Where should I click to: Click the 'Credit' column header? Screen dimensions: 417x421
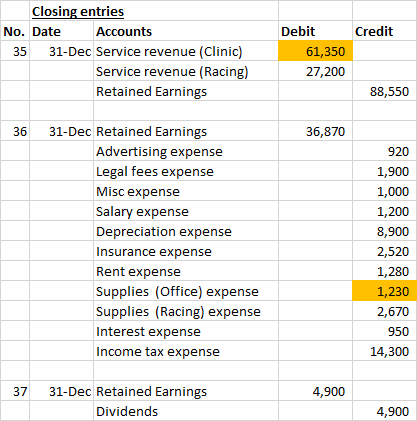384,31
